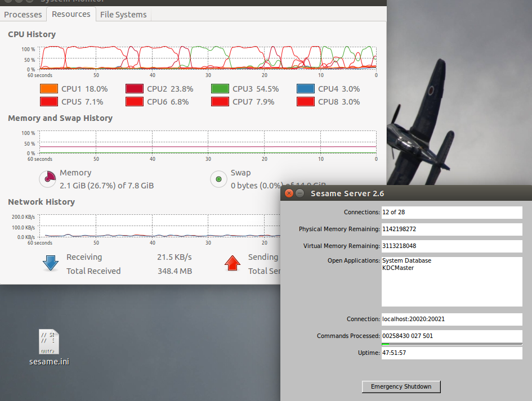Image resolution: width=532 pixels, height=401 pixels.
Task: Change the CPU5 color swatch
Action: coord(49,102)
